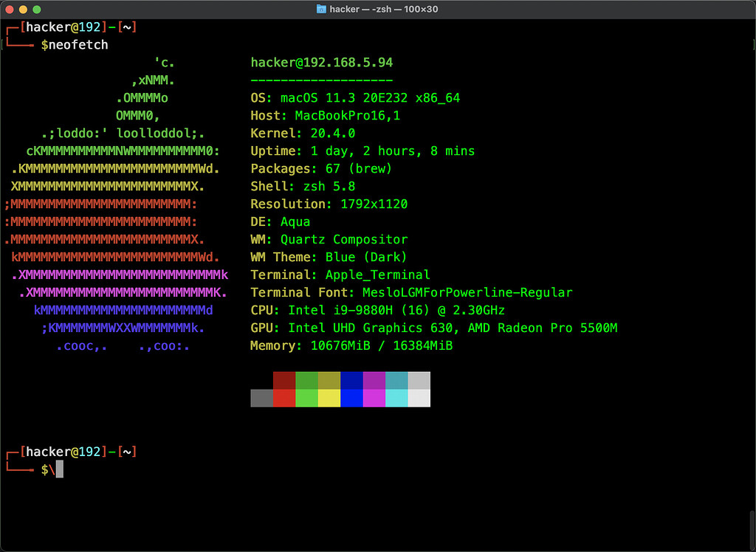Select the bright green ANSI color swatch
The width and height of the screenshot is (756, 552).
point(307,399)
